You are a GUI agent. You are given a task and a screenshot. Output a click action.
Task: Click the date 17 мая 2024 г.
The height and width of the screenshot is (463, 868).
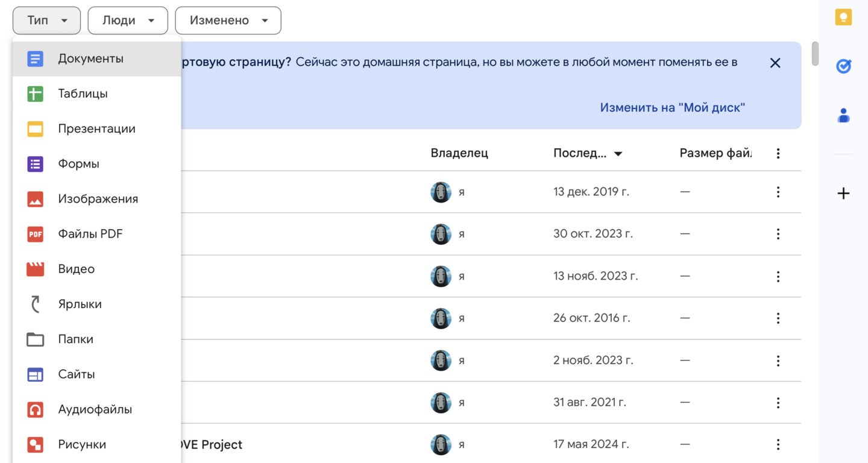click(591, 444)
